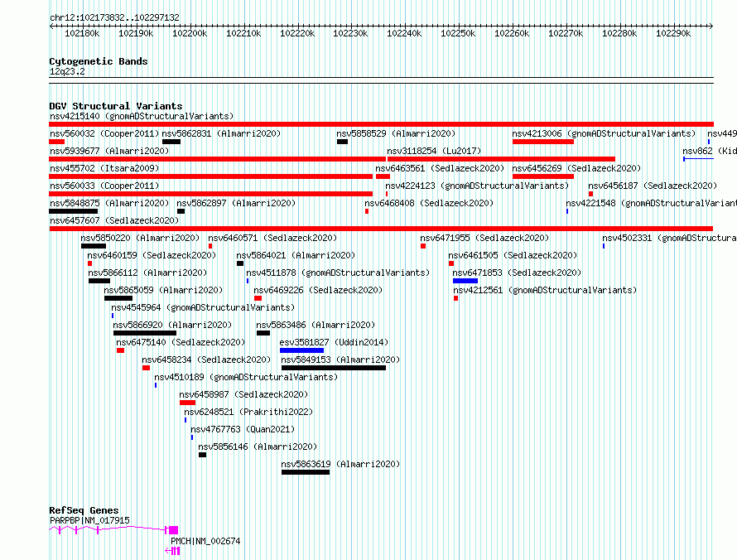Click nsv5849153 (Almarri2020) black bar
The height and width of the screenshot is (560, 737).
(334, 368)
